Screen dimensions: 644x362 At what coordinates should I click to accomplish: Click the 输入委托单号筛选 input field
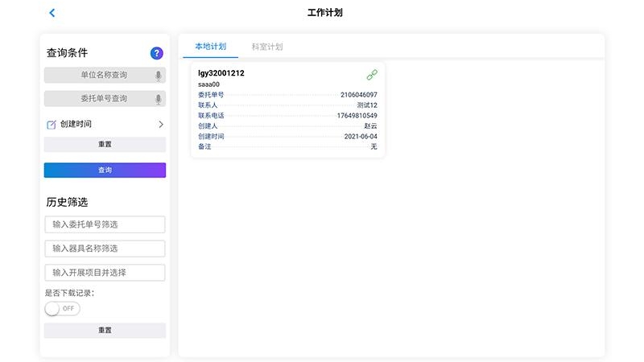(x=105, y=224)
